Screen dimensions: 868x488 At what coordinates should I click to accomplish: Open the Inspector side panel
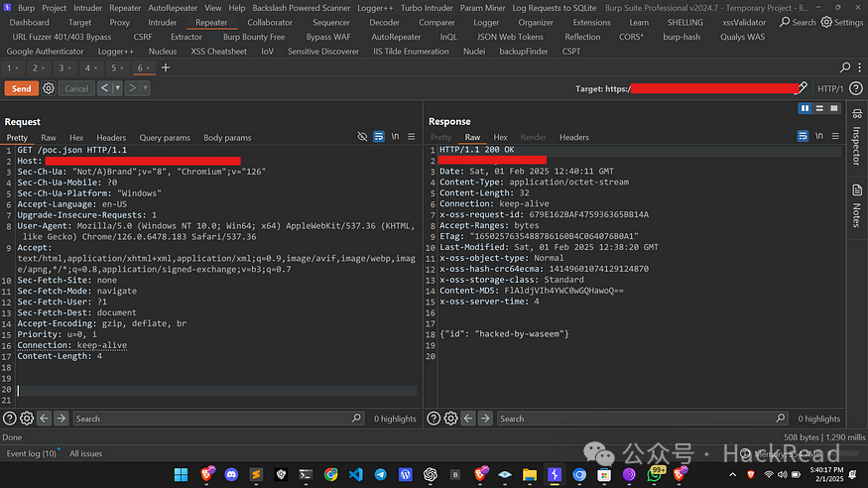click(x=856, y=137)
